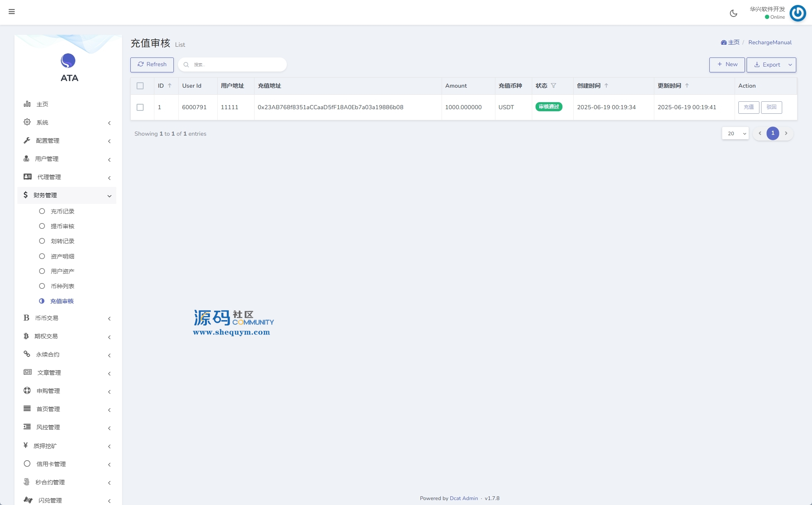Screen dimensions: 812x505
Task: Click the hamburger menu icon
Action: pyautogui.click(x=12, y=12)
